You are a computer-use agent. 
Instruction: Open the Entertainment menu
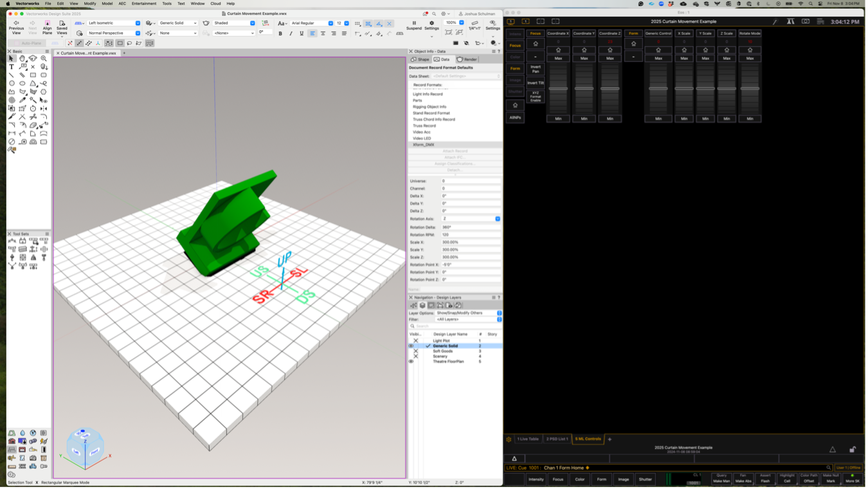[144, 4]
